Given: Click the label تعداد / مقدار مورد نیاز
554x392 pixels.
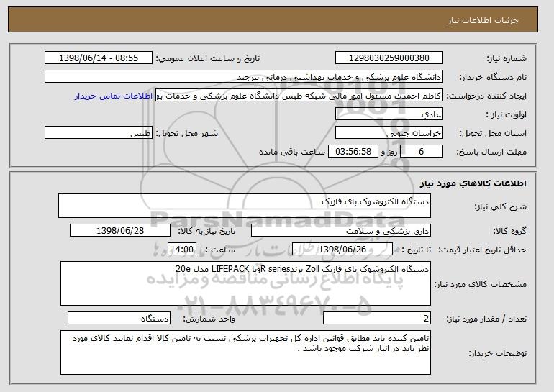Looking at the screenshot, I should [x=486, y=319].
